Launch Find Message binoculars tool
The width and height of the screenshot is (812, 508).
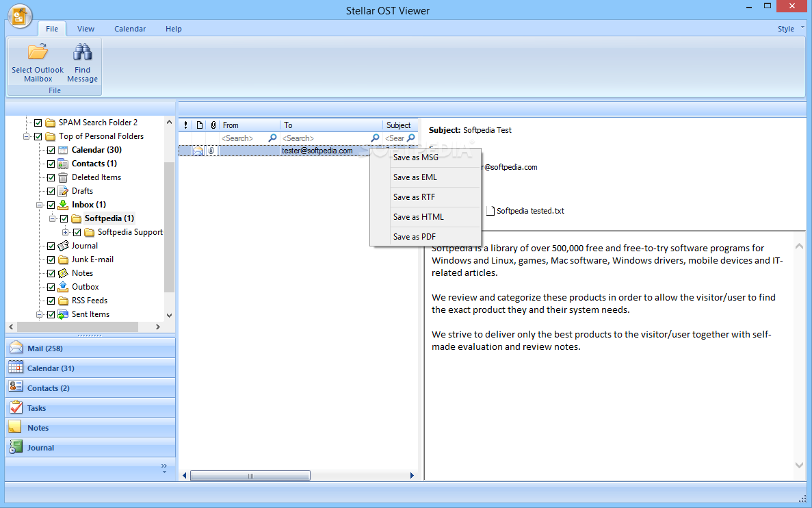point(82,52)
